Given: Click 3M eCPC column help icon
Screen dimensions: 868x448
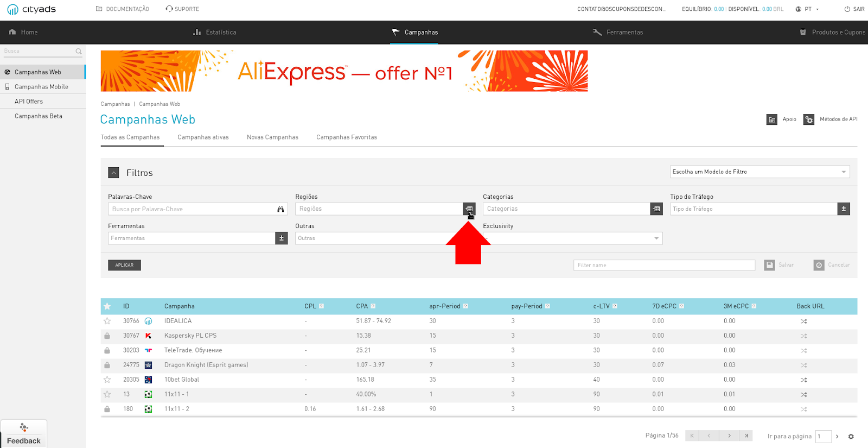Looking at the screenshot, I should 754,306.
